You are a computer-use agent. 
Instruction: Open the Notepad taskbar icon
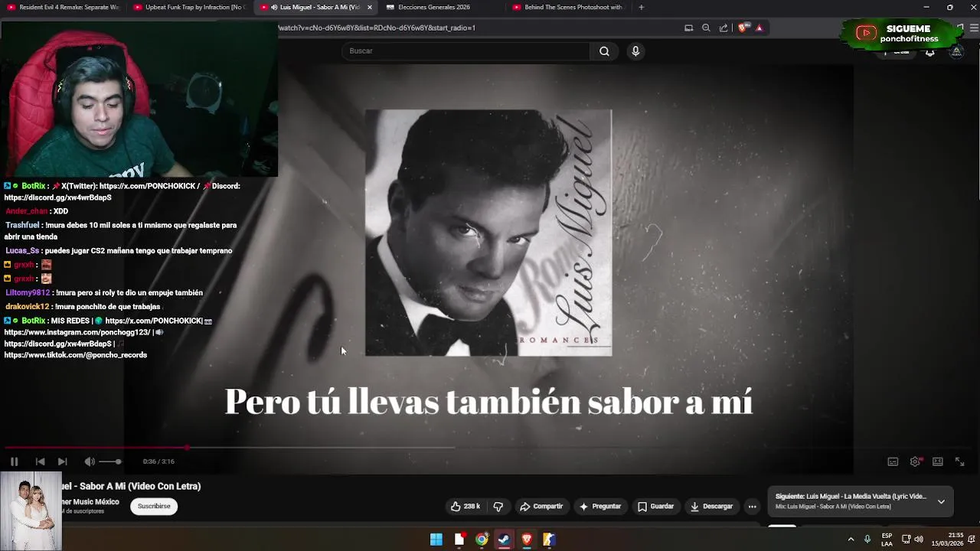coord(459,540)
